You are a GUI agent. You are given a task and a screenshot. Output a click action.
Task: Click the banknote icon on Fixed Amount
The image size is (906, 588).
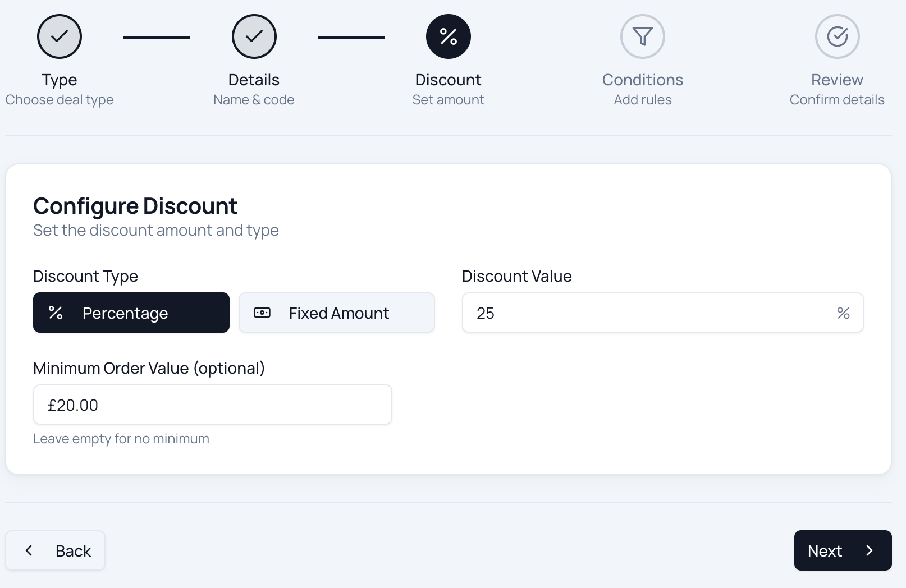(262, 313)
